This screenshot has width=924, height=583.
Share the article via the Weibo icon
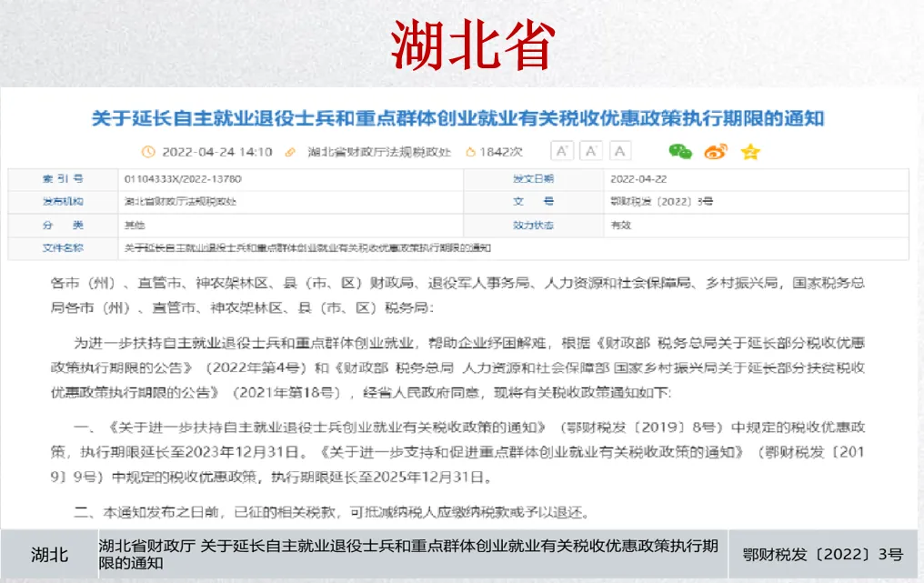(716, 152)
